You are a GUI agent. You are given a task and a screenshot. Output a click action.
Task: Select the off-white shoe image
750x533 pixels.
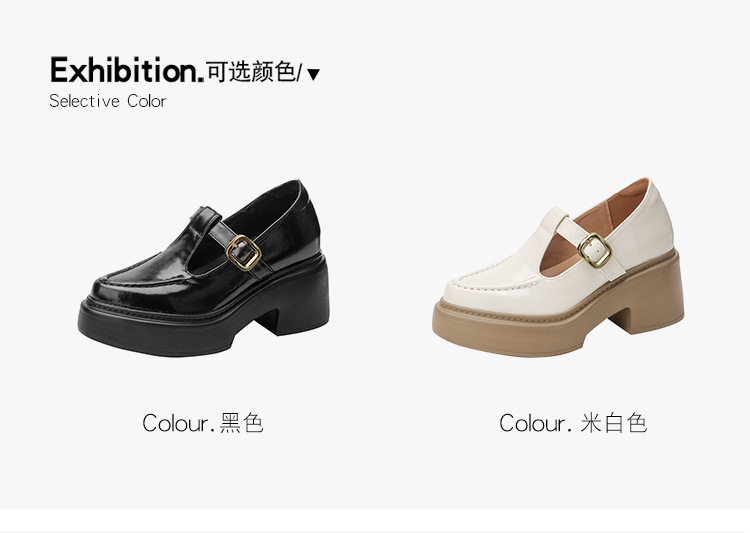(558, 268)
